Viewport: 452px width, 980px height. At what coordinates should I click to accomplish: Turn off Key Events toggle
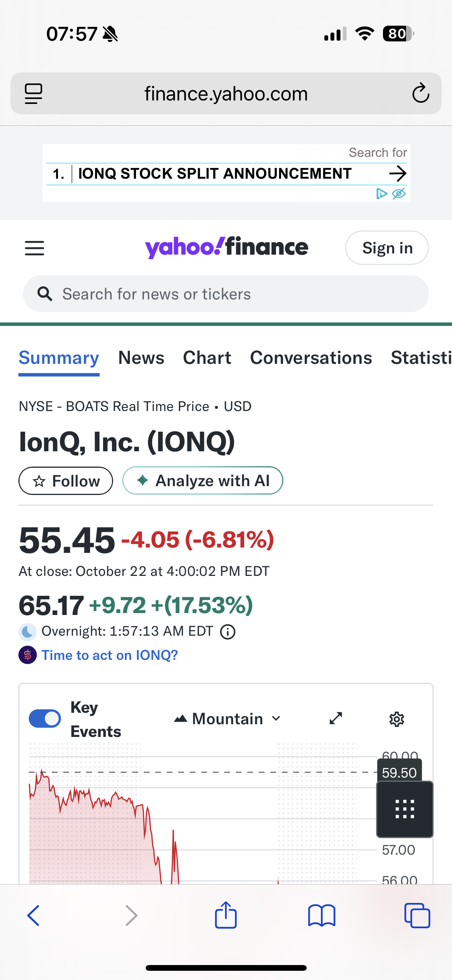[45, 719]
